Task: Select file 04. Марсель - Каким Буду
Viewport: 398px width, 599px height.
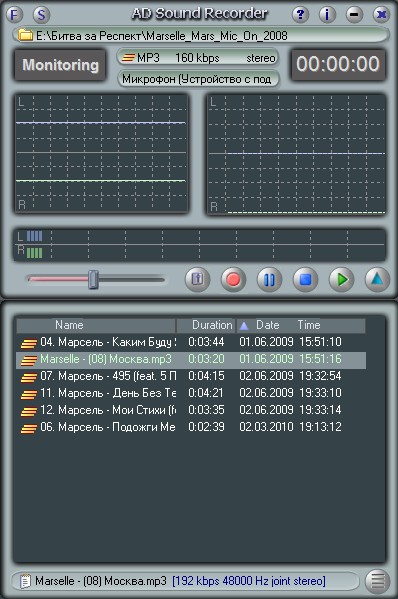Action: pyautogui.click(x=191, y=342)
